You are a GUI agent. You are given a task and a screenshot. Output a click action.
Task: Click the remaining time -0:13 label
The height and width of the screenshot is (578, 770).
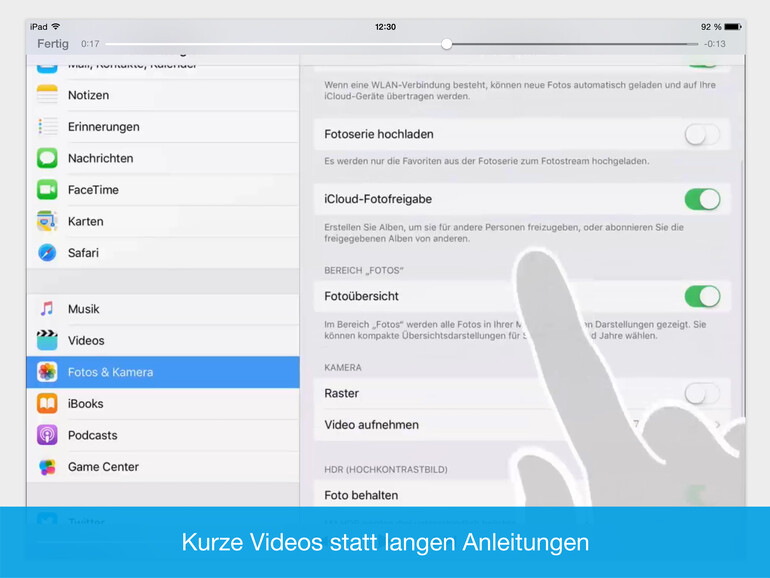pyautogui.click(x=715, y=44)
